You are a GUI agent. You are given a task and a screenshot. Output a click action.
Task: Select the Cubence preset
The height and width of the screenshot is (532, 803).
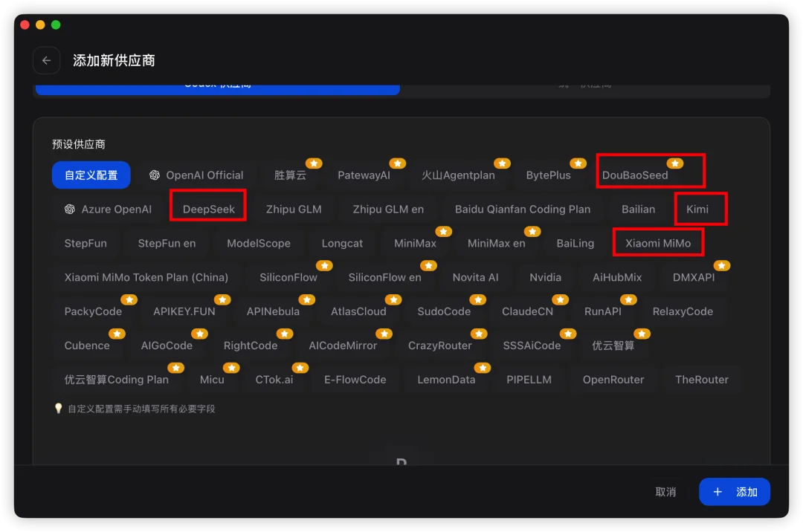[x=87, y=346]
